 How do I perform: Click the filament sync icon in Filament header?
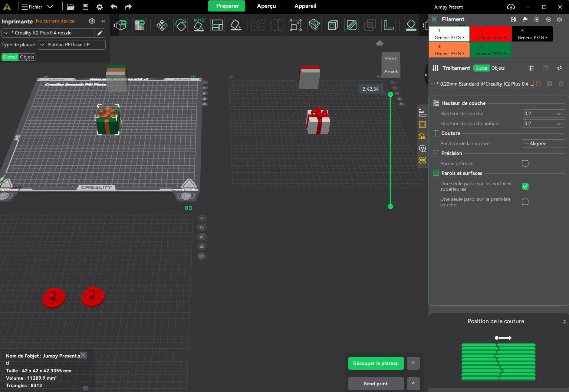tap(513, 19)
